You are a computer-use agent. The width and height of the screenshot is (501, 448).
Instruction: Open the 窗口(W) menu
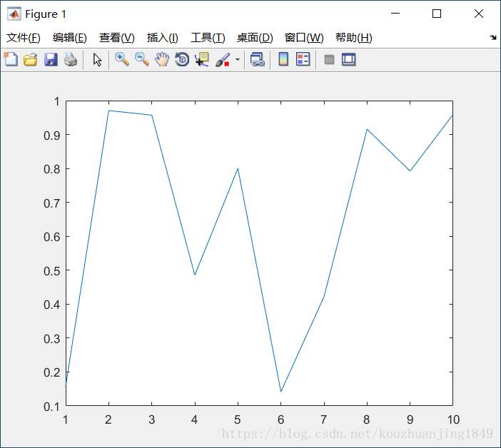click(x=304, y=38)
